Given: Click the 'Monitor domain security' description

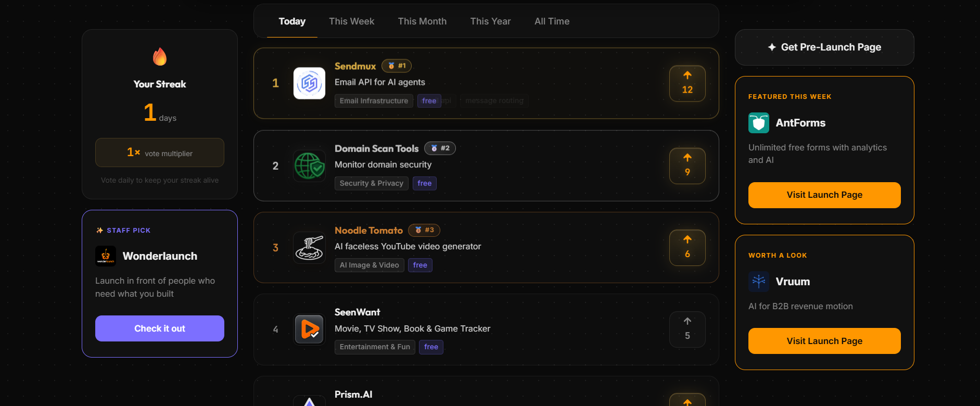Looking at the screenshot, I should [383, 164].
